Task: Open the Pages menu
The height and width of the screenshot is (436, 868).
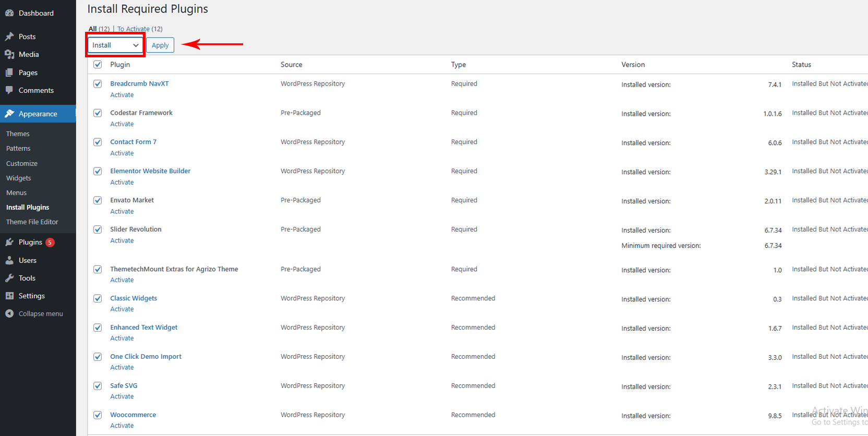Action: point(28,72)
